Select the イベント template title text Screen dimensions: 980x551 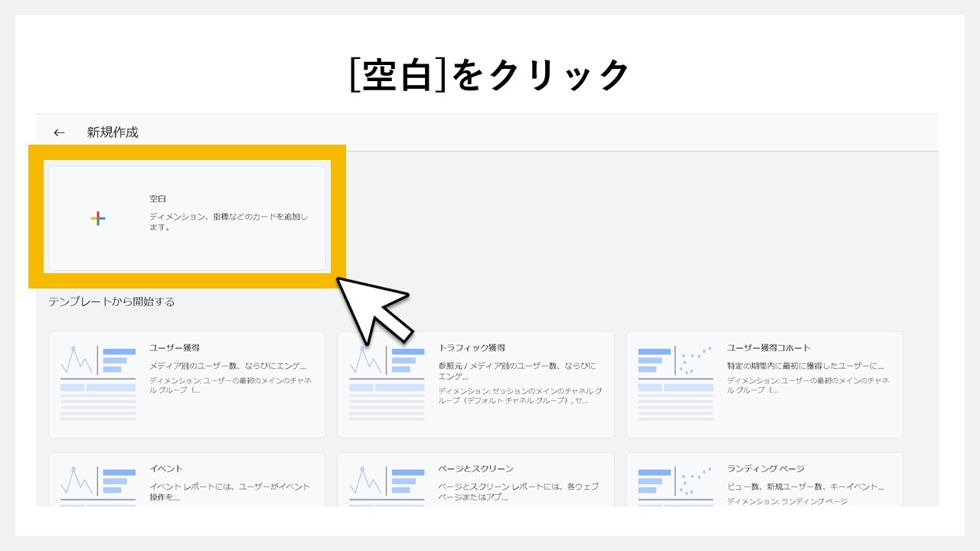(167, 468)
